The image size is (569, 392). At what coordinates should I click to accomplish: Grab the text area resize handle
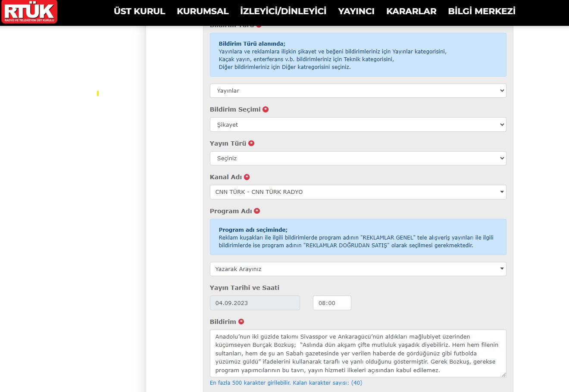[x=503, y=375]
